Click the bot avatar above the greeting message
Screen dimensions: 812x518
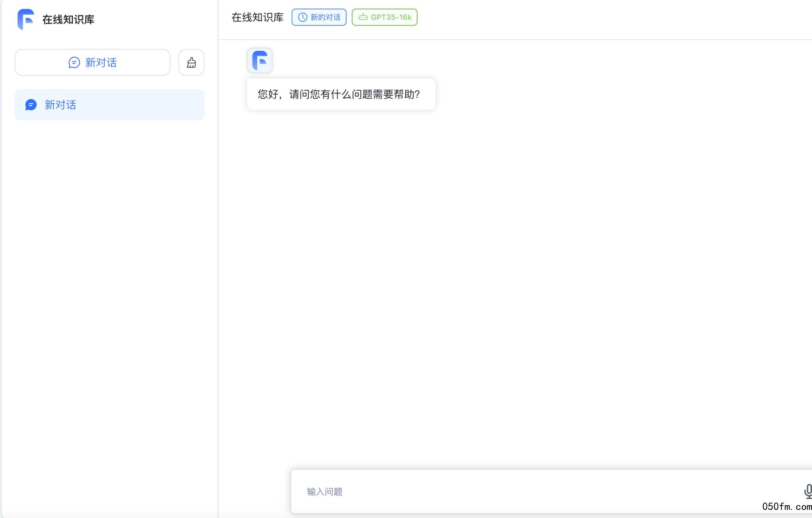tap(260, 61)
